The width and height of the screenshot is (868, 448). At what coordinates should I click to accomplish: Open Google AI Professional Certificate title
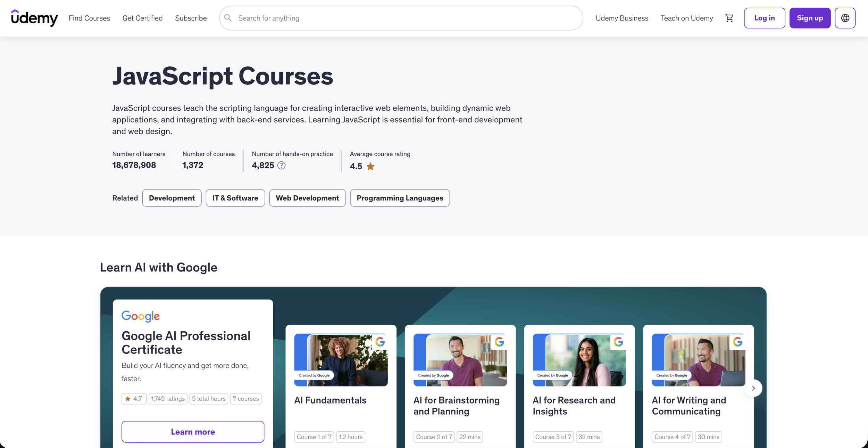(x=186, y=343)
